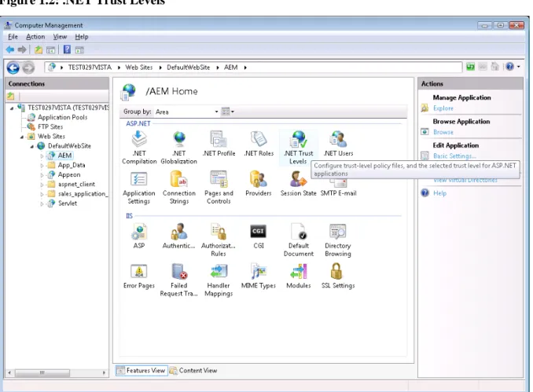Open the .NET Profile feature
This screenshot has width=533, height=392.
click(219, 144)
